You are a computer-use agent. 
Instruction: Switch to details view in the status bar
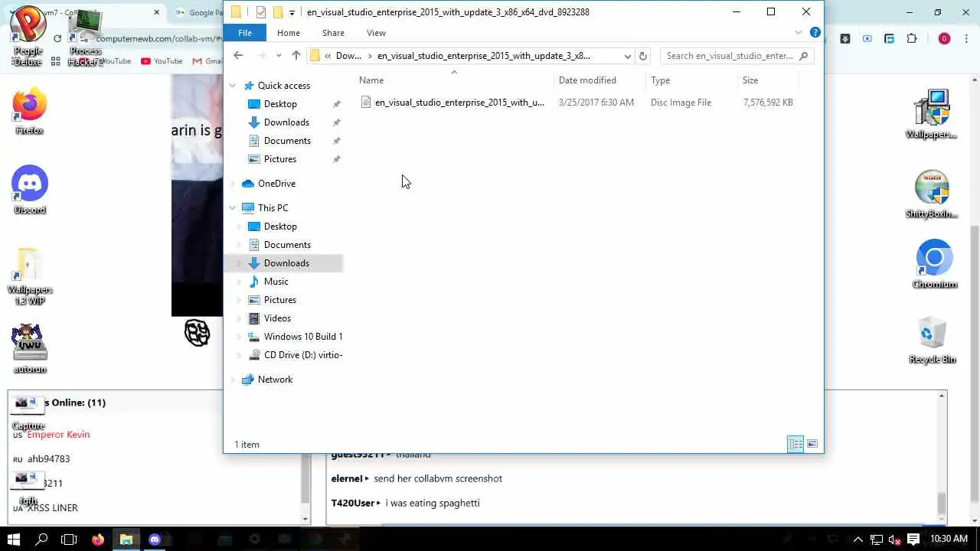click(x=795, y=445)
